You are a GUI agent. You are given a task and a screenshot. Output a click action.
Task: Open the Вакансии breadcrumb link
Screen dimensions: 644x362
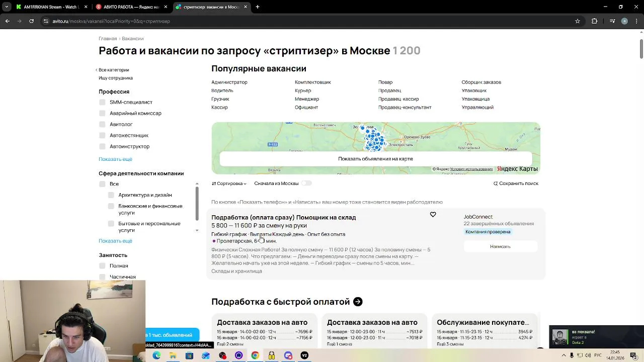pos(133,39)
